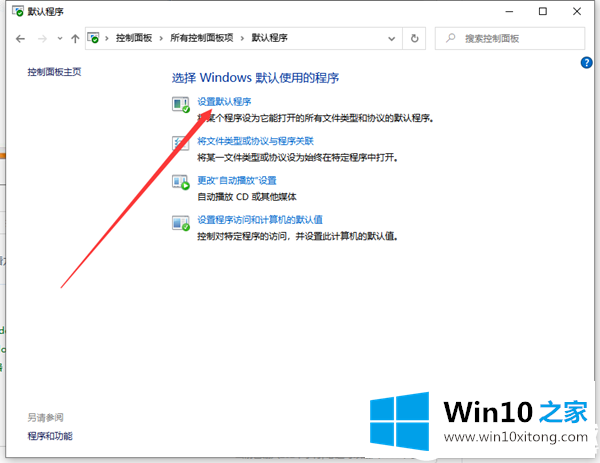Click the text 自动播放 CD 或其他媒体
The height and width of the screenshot is (463, 600).
pos(247,197)
